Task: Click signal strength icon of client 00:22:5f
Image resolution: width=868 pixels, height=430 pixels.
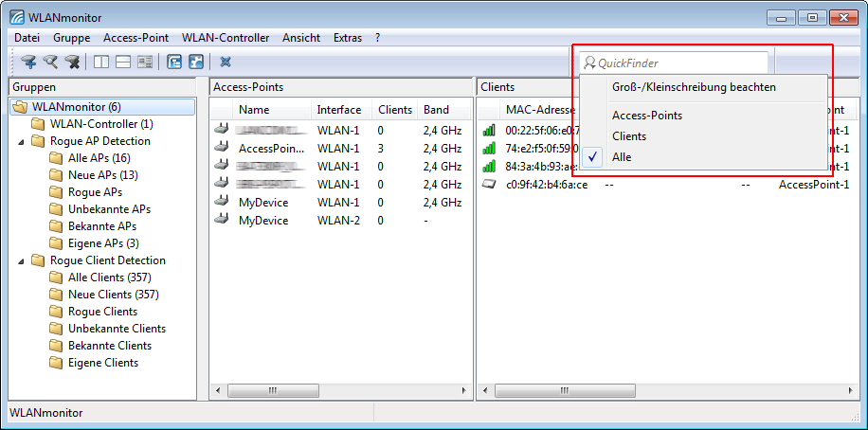Action: (x=489, y=131)
